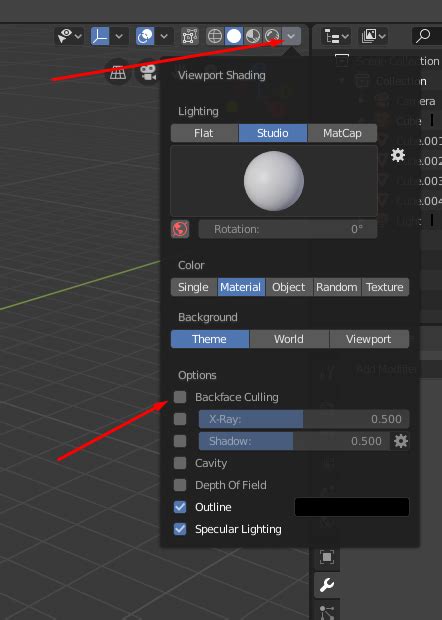Viewport: 442px width, 620px height.
Task: Switch to Solid shading mode
Action: (x=234, y=36)
